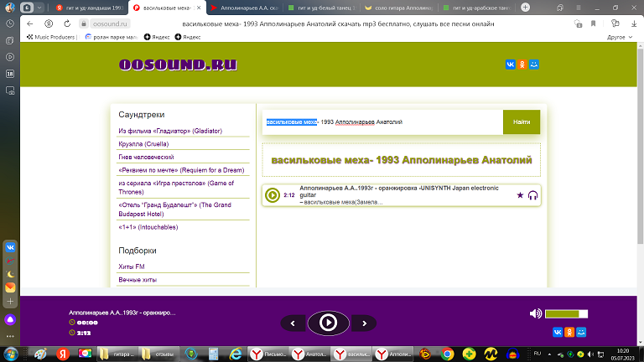Open the 'Гнев человеческий' soundtrack link
This screenshot has width=644, height=362.
click(146, 158)
